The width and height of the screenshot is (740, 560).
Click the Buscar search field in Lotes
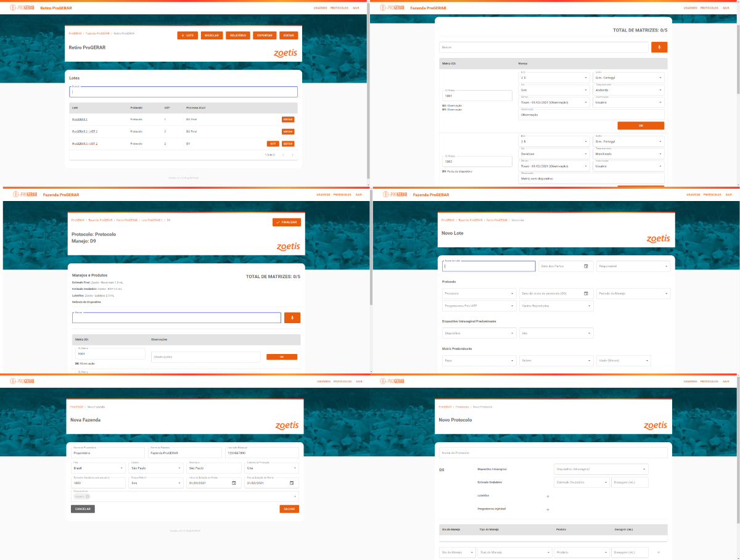click(x=183, y=91)
